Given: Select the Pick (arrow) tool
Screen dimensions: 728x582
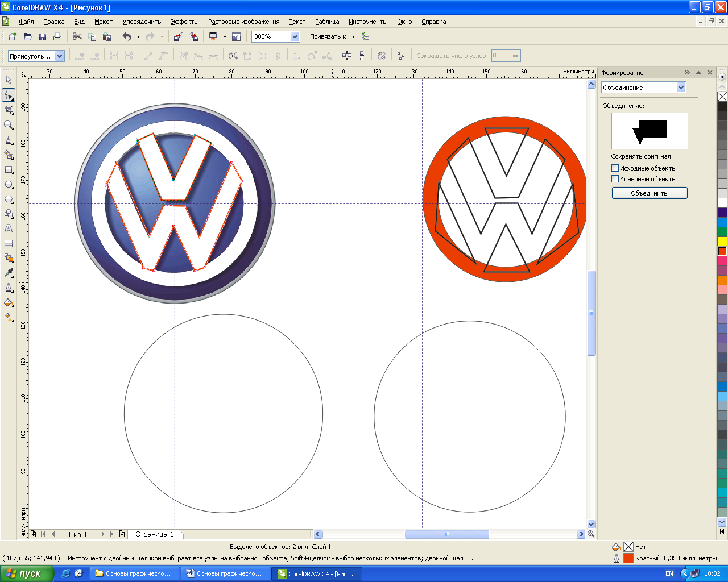Looking at the screenshot, I should coord(9,80).
